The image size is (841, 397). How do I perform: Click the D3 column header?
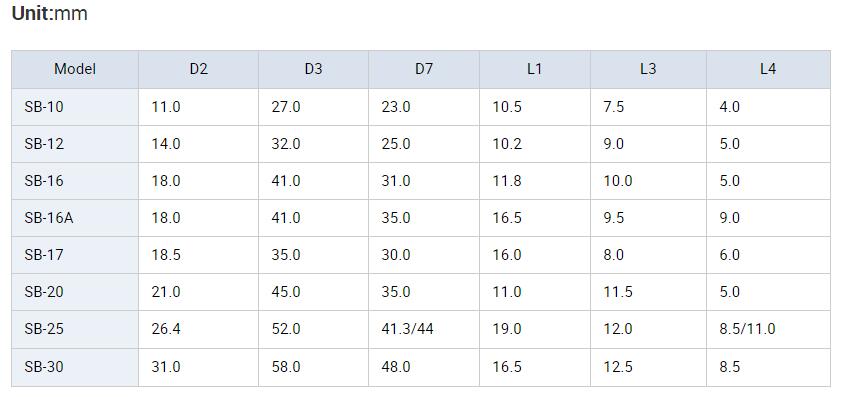tap(314, 69)
